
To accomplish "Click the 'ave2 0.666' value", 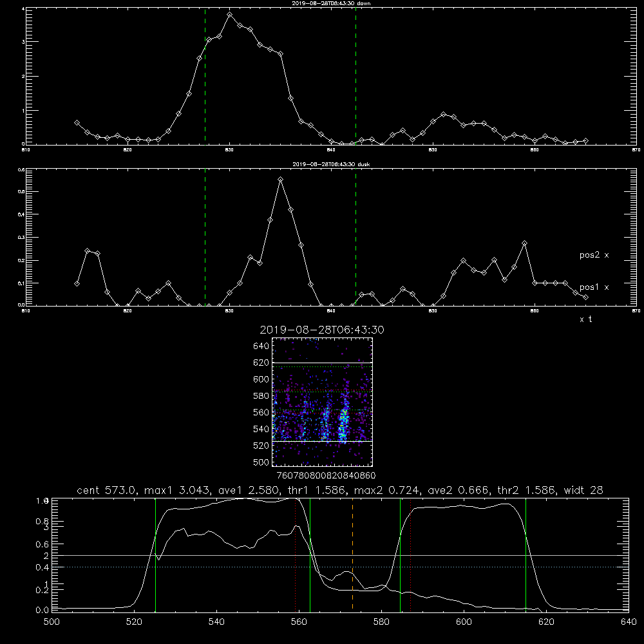I will click(x=459, y=490).
